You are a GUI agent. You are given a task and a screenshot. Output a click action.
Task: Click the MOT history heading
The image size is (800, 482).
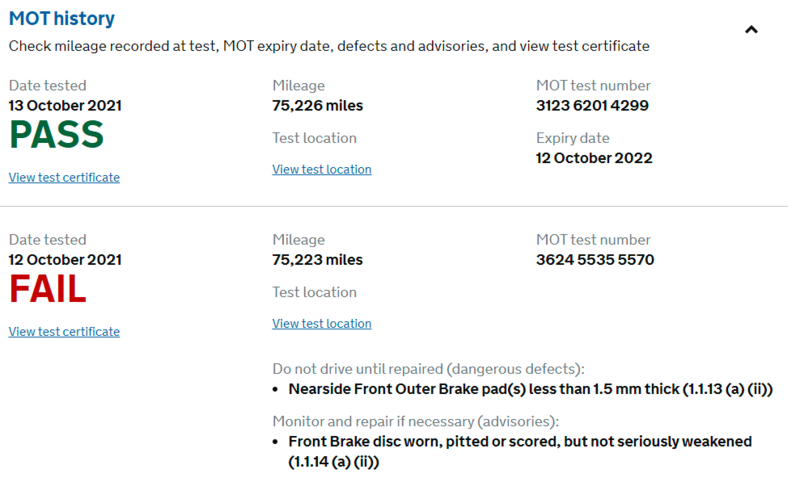point(61,19)
